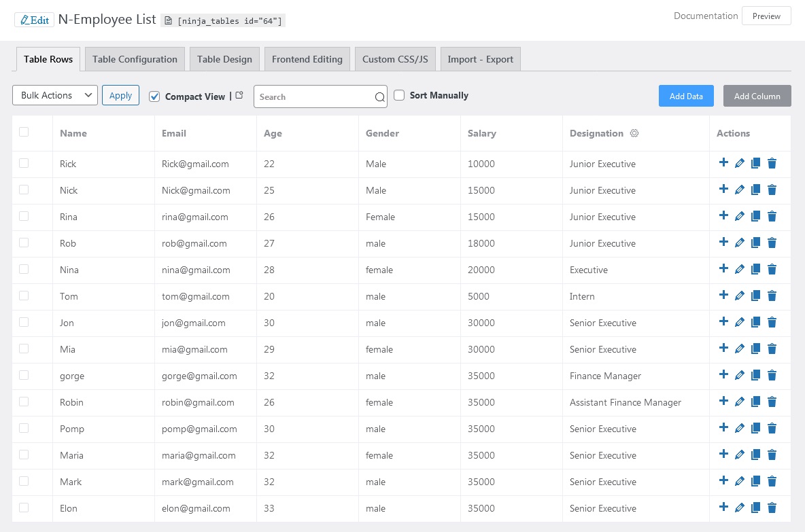Duplicate Elon's row with the copy icon
Image resolution: width=805 pixels, height=532 pixels.
(x=755, y=508)
